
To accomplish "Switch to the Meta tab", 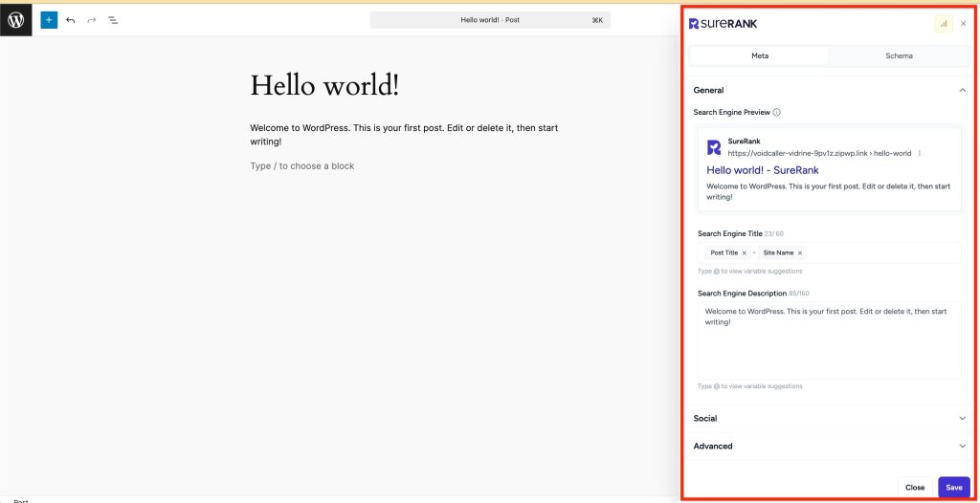I will coord(759,55).
